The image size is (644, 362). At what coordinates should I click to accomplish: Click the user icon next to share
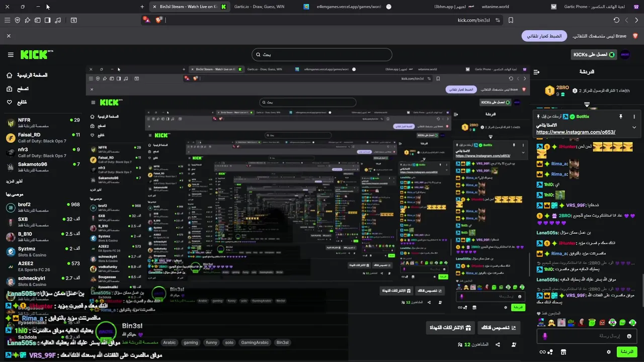click(514, 344)
